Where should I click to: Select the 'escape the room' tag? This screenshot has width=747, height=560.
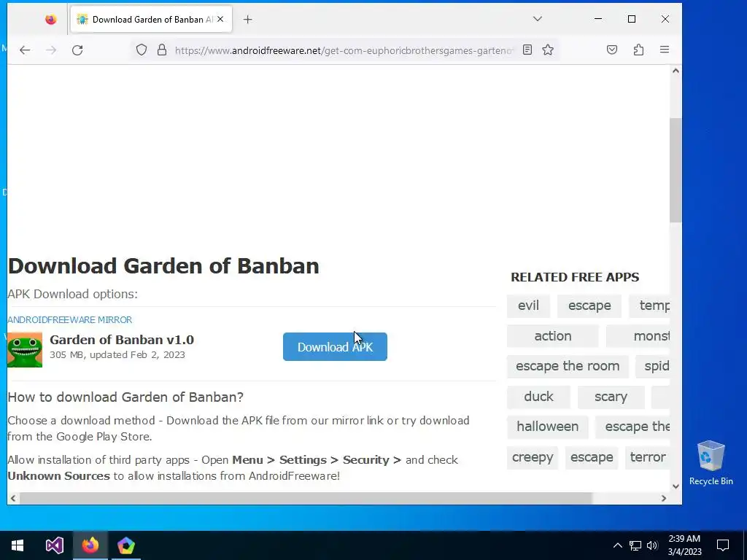568,366
